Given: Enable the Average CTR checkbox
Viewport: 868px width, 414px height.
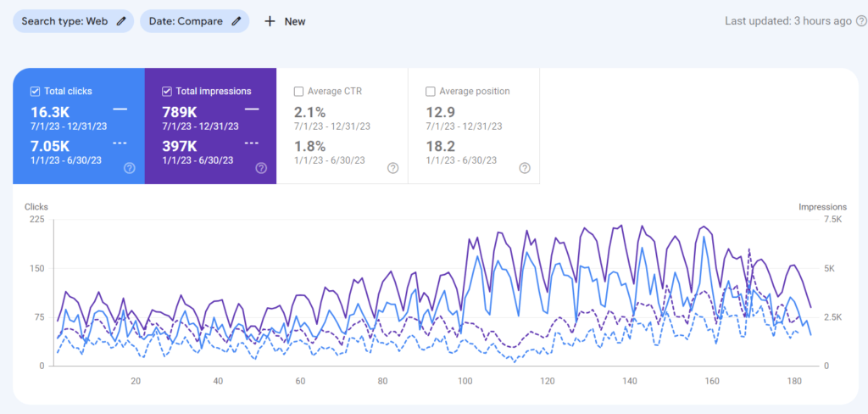Looking at the screenshot, I should click(298, 92).
